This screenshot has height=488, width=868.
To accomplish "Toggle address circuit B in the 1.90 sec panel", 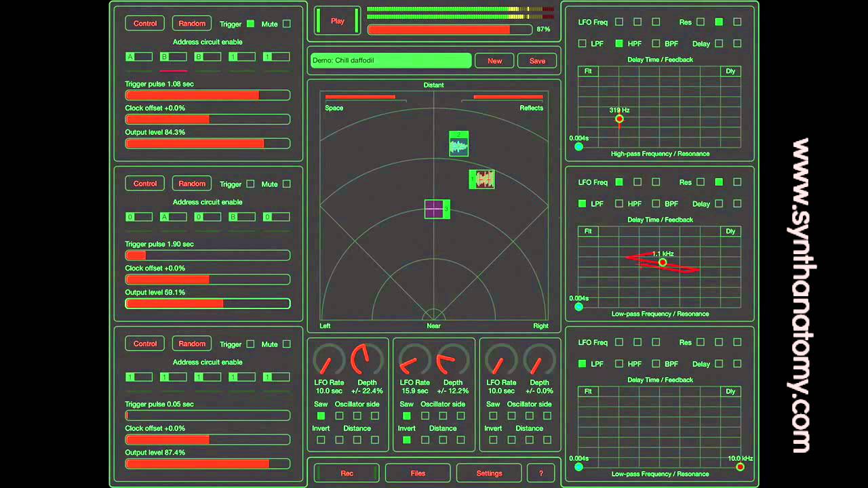I will tap(242, 217).
